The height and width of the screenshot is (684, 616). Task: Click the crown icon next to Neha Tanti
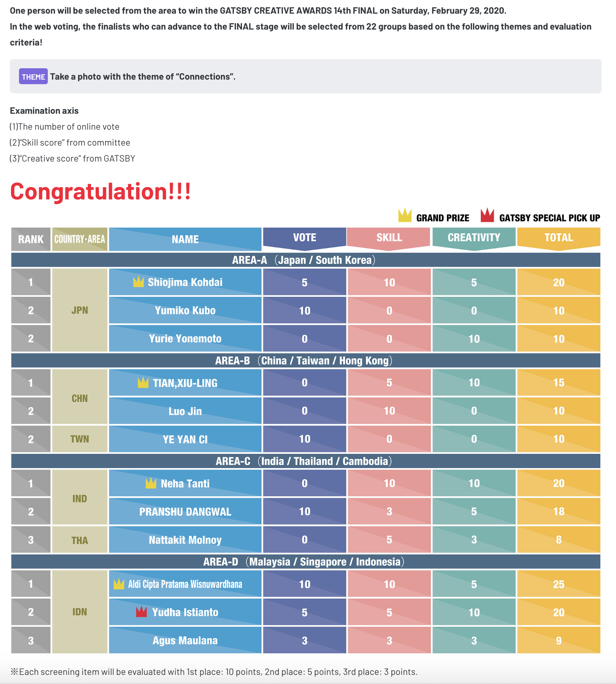(x=151, y=483)
